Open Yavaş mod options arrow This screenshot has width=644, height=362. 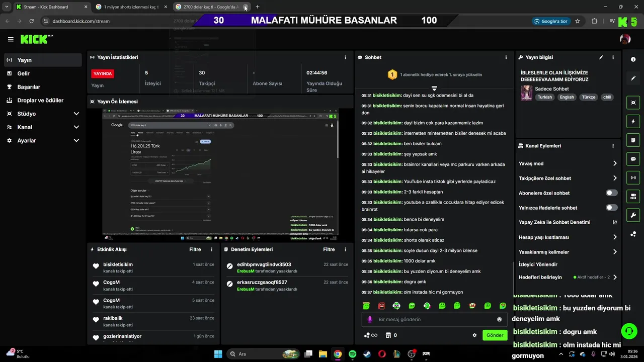(x=615, y=163)
